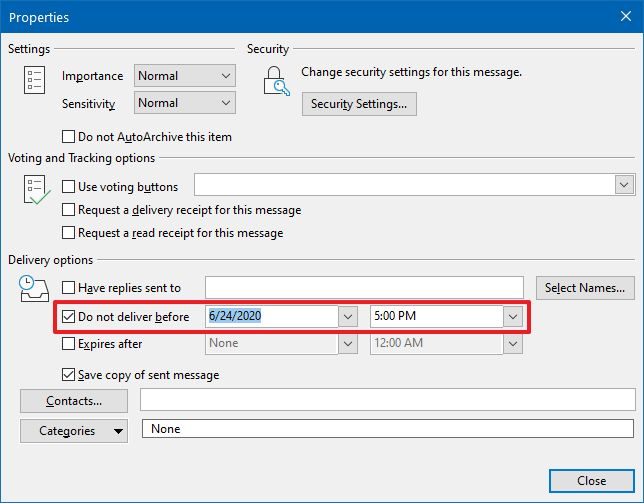Screen dimensions: 644x503
Task: Check Have replies sent to option
Action: click(69, 288)
